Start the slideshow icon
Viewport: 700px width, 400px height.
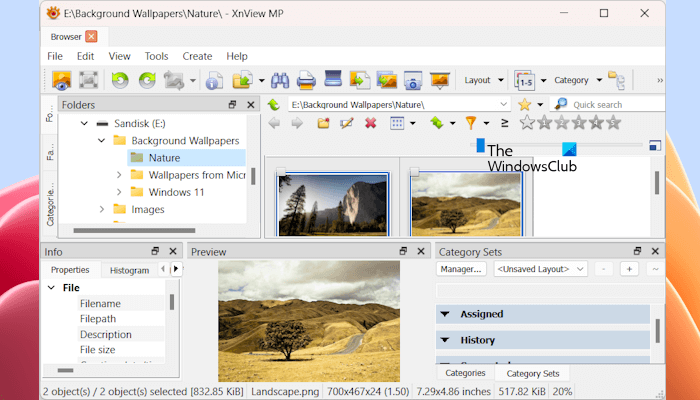(x=440, y=80)
